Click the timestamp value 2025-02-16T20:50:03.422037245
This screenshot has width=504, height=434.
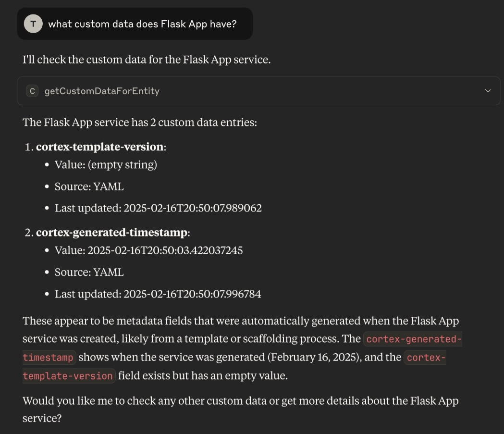click(165, 250)
